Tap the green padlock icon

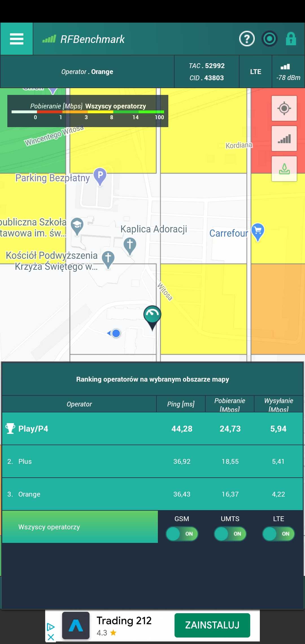click(291, 39)
